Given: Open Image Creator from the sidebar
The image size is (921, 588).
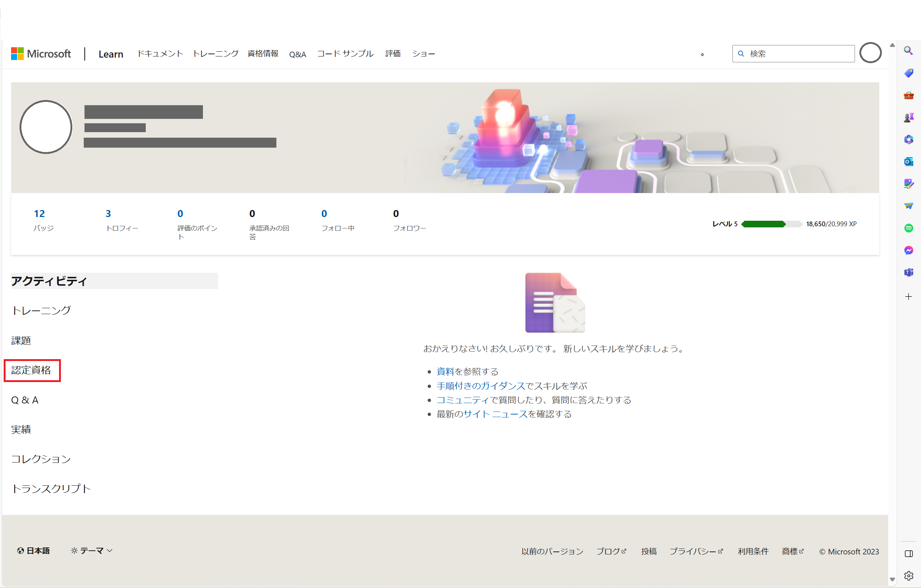Looking at the screenshot, I should coord(909,184).
